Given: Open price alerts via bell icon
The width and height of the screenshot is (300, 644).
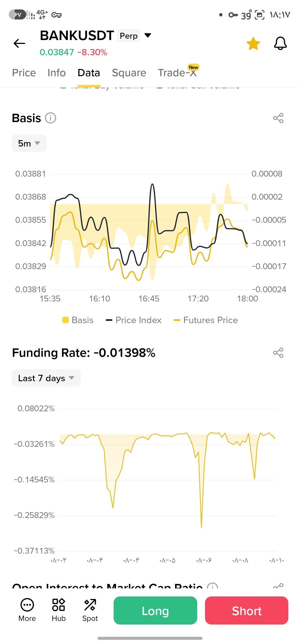Looking at the screenshot, I should point(280,43).
